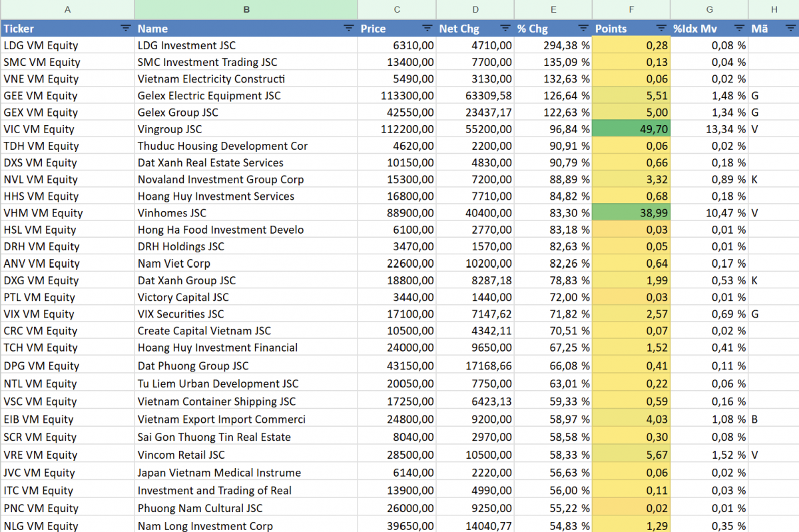The height and width of the screenshot is (532, 799).
Task: Select Points cell 4,03 for EIB
Action: click(631, 419)
